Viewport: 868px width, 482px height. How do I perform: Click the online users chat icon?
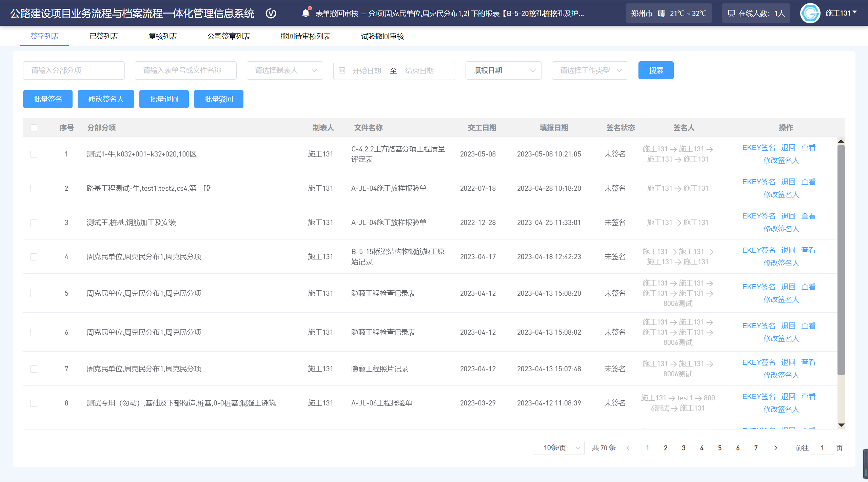[731, 14]
